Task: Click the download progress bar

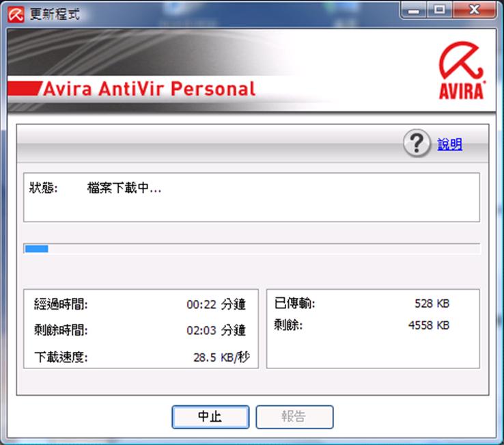Action: point(252,249)
